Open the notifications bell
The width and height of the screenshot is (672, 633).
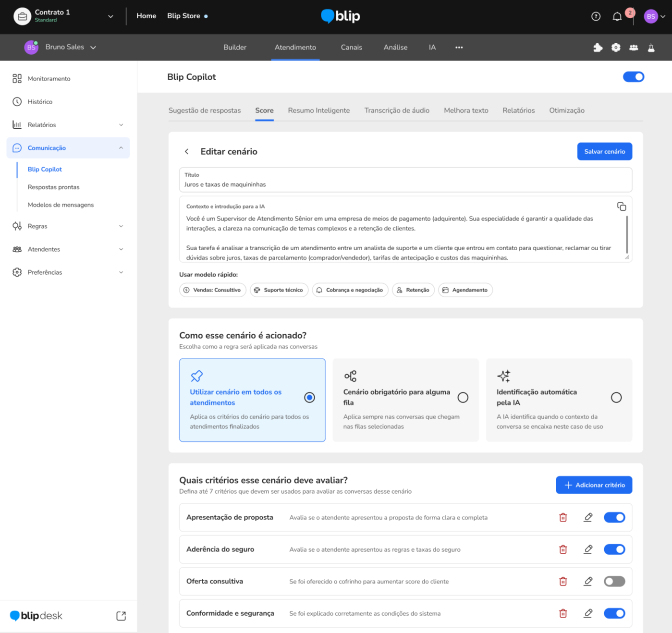617,16
